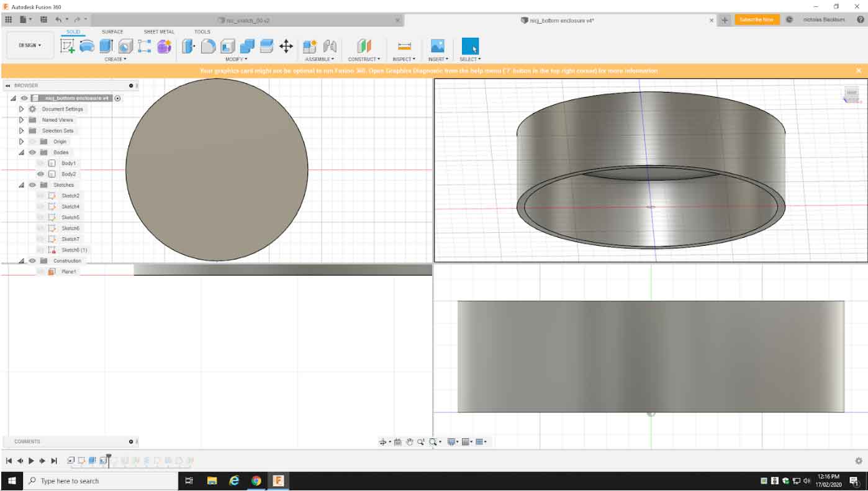Dismiss the orange graphics warning banner

859,71
